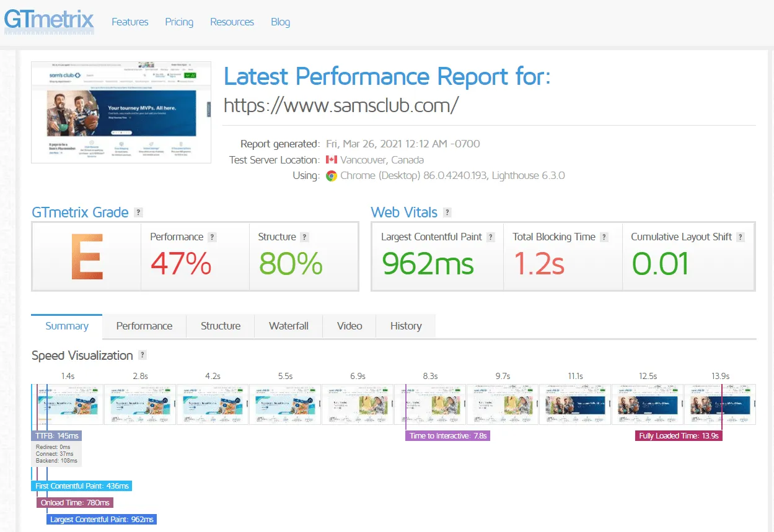Click the GTmetrix logo
The image size is (774, 532).
49,20
